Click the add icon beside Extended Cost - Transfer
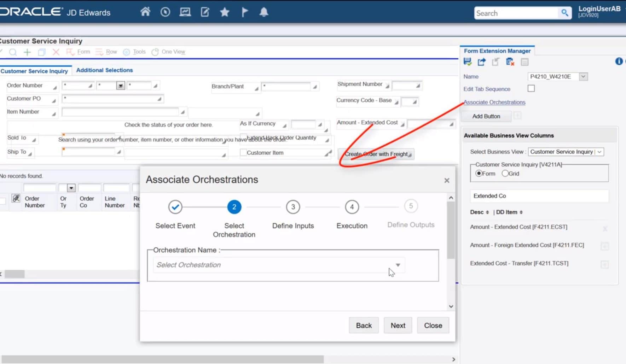Screen dimensions: 626x364 (x=605, y=264)
